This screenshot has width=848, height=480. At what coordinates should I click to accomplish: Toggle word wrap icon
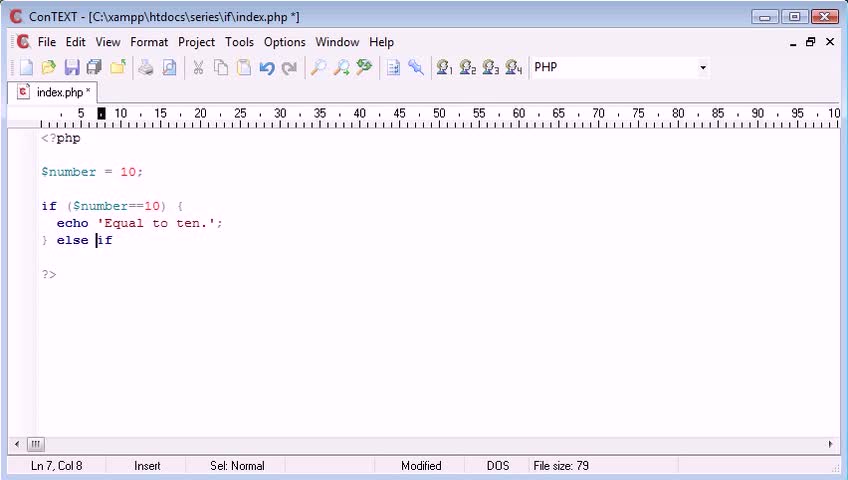[x=393, y=68]
